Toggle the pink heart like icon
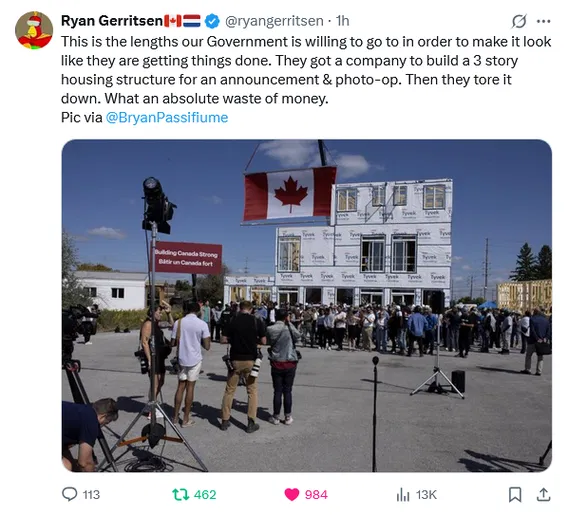Screen dimensions: 568x515 [x=292, y=494]
